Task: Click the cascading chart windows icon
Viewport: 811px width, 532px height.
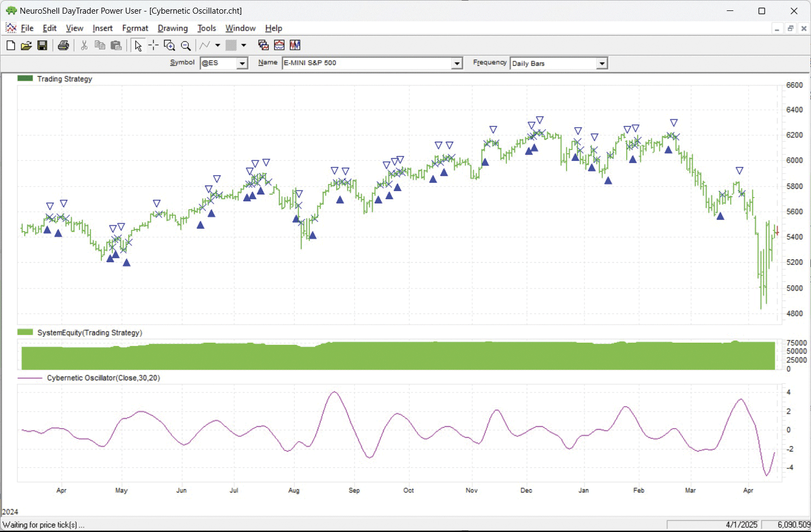Action: tap(263, 45)
